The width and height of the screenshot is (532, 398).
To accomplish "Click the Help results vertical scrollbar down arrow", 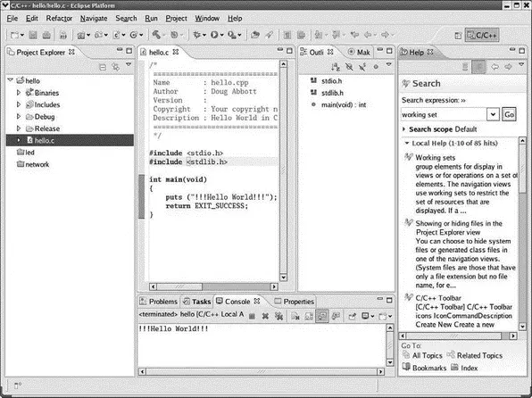I will pos(522,327).
